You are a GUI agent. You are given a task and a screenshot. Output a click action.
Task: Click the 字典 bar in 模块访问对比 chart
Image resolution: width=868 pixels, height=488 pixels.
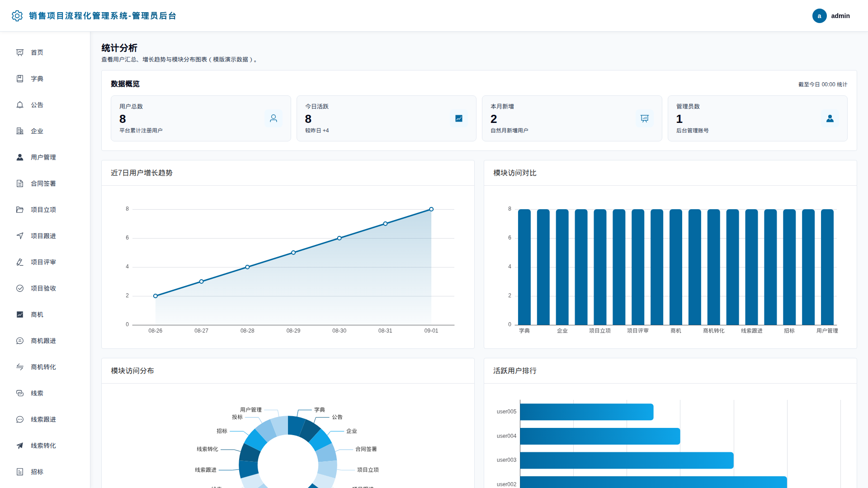click(x=524, y=267)
